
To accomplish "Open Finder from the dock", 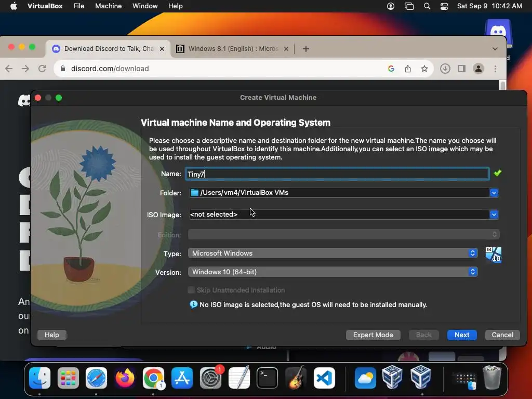I will point(39,378).
